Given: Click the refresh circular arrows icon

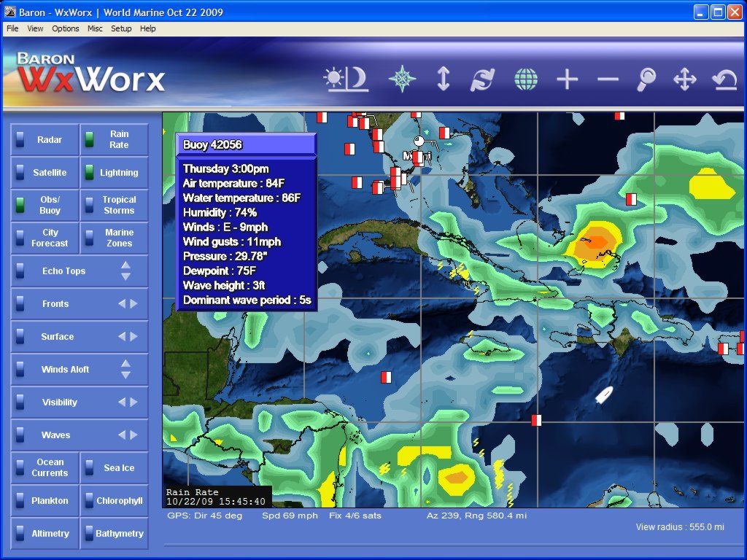Looking at the screenshot, I should click(x=482, y=79).
